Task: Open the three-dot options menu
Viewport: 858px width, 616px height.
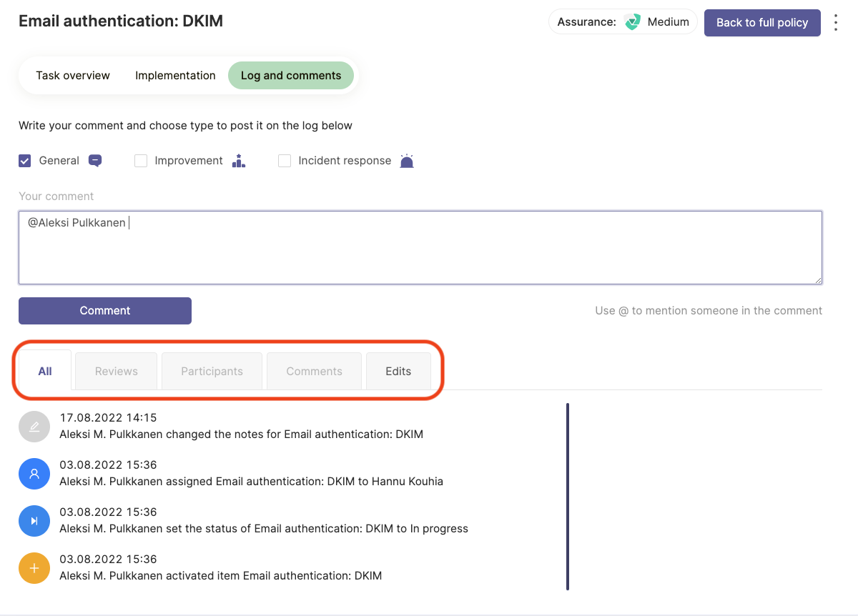Action: (x=836, y=22)
